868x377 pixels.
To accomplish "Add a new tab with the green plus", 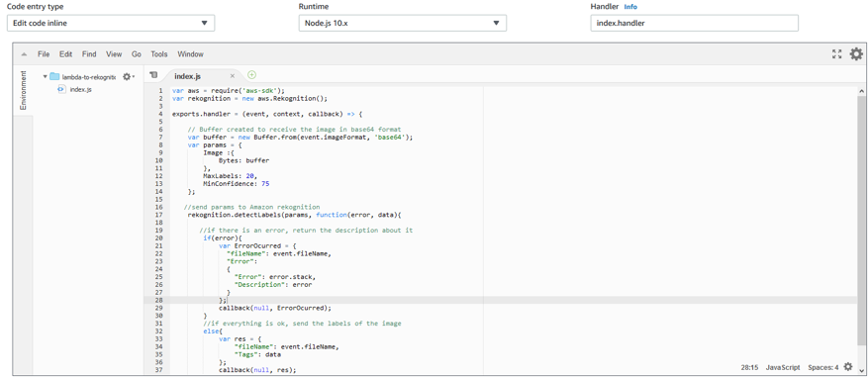I will pos(251,75).
